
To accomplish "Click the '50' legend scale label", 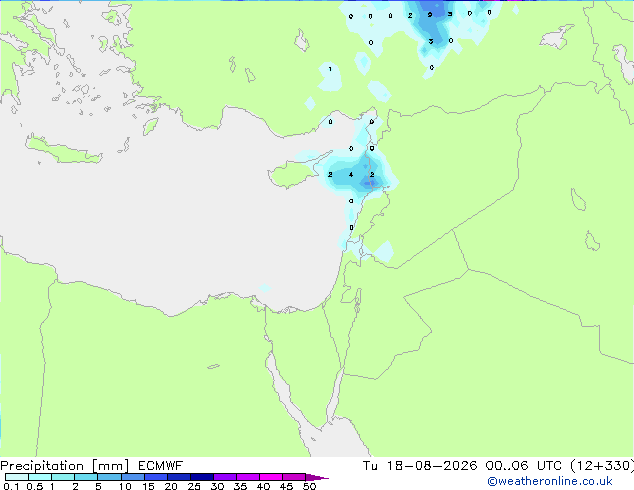I will 309,486.
